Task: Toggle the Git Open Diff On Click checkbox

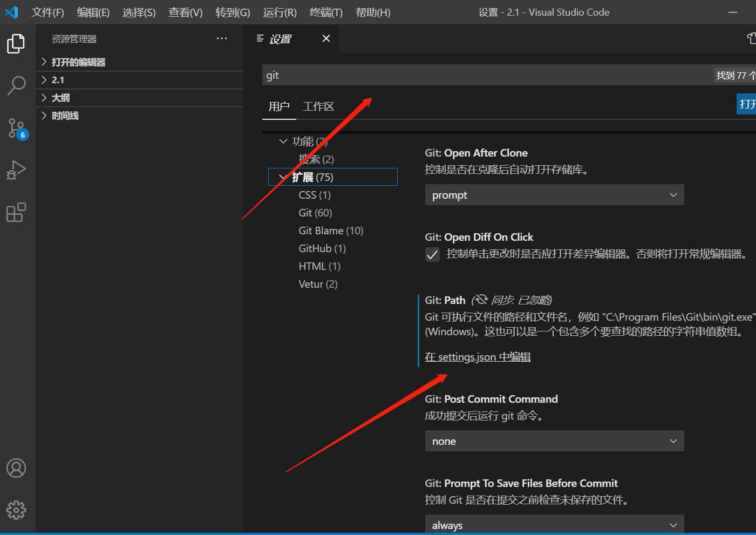Action: (x=432, y=254)
